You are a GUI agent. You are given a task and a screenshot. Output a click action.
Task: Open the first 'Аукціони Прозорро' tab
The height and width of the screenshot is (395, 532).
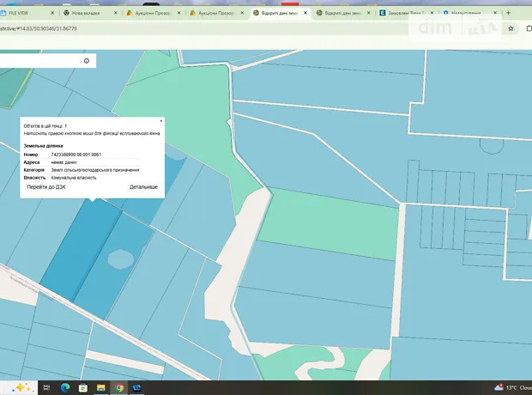pyautogui.click(x=154, y=15)
